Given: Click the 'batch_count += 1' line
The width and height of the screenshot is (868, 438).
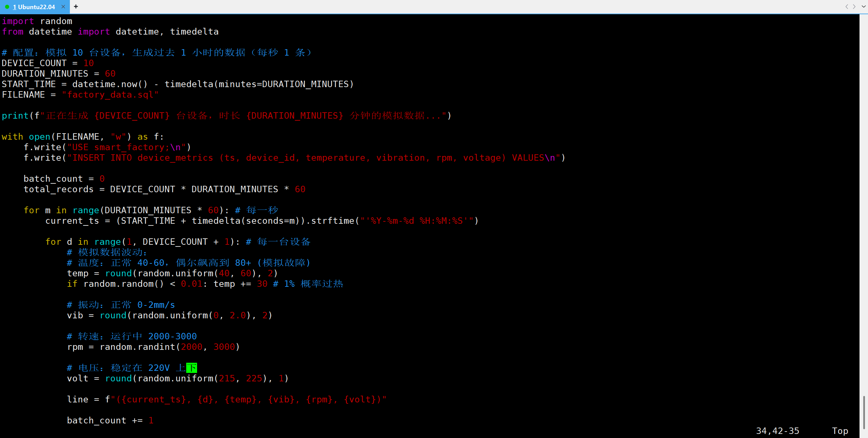Looking at the screenshot, I should 110,420.
